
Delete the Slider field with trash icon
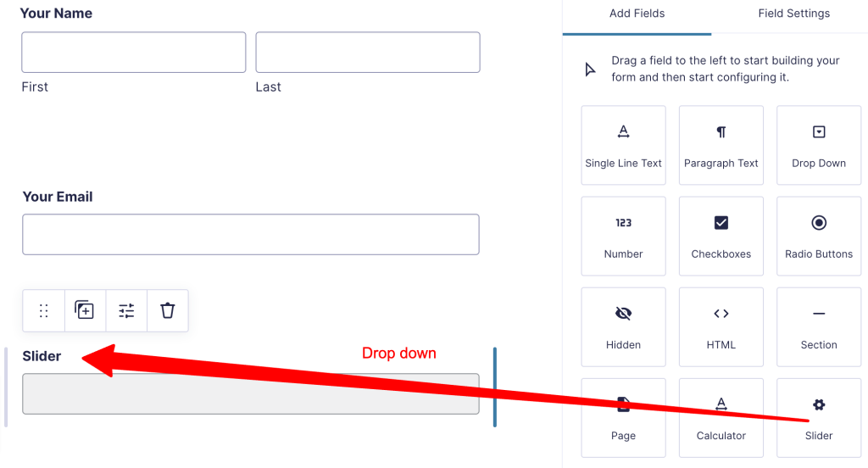(168, 310)
